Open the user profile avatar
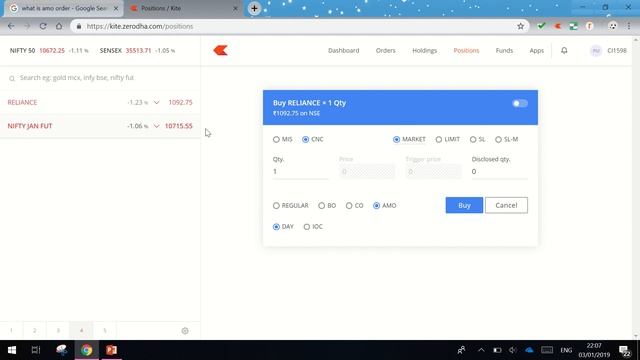Image resolution: width=640 pixels, height=360 pixels. coord(596,51)
